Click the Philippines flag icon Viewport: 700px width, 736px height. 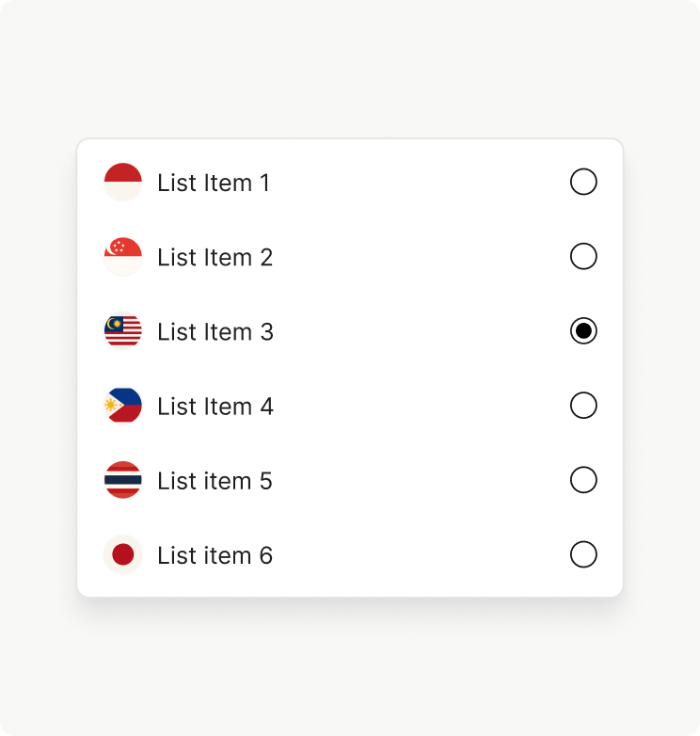pos(123,406)
